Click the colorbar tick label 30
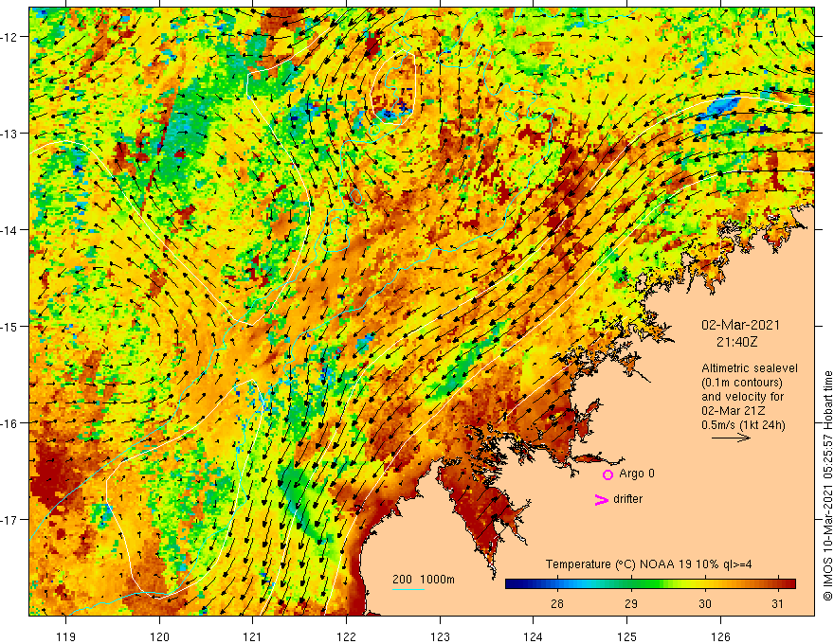This screenshot has height=644, width=834. 705,603
